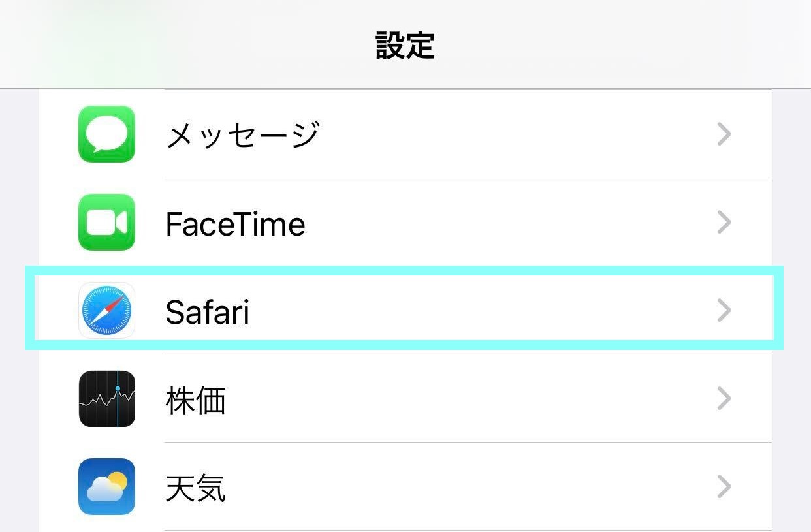Tap the 設定 title in header
The width and height of the screenshot is (811, 532).
(x=405, y=45)
